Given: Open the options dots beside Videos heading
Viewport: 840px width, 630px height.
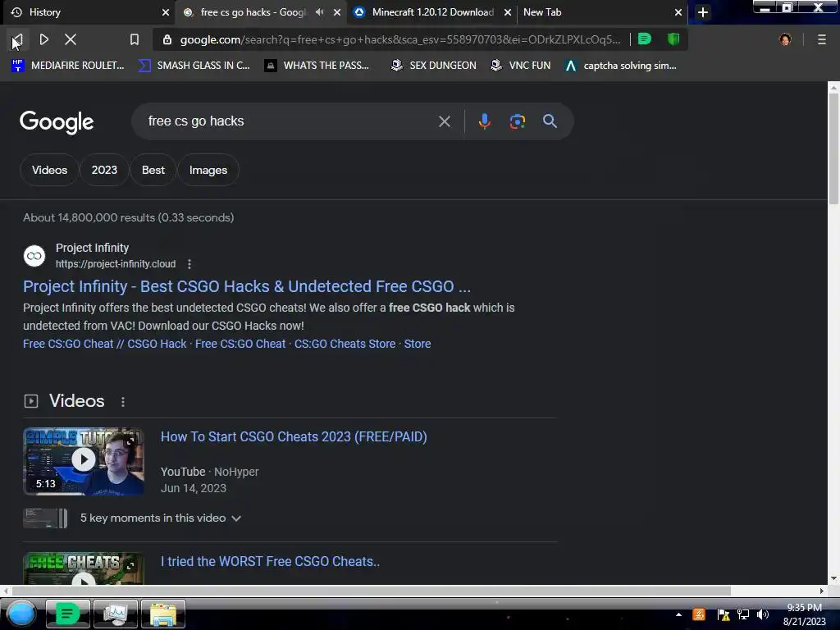Looking at the screenshot, I should 123,402.
